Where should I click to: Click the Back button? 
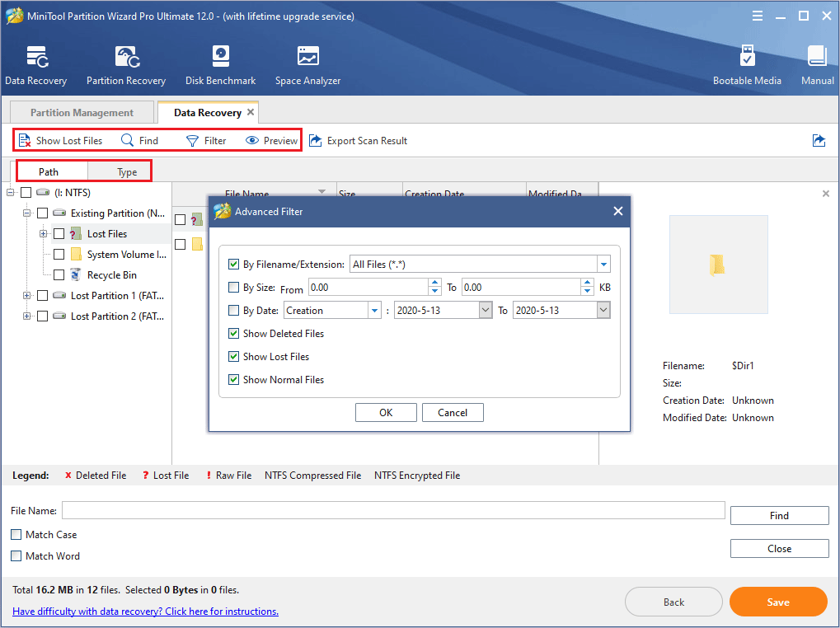(673, 602)
